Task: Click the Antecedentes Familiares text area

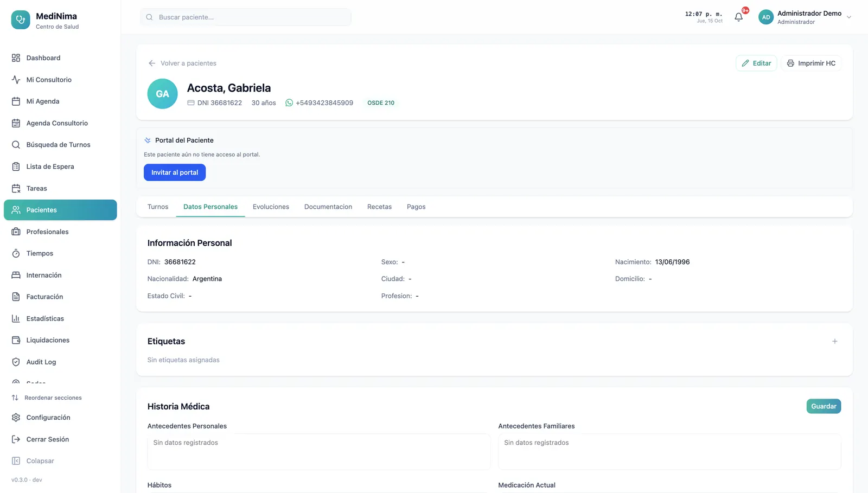Action: pyautogui.click(x=669, y=452)
